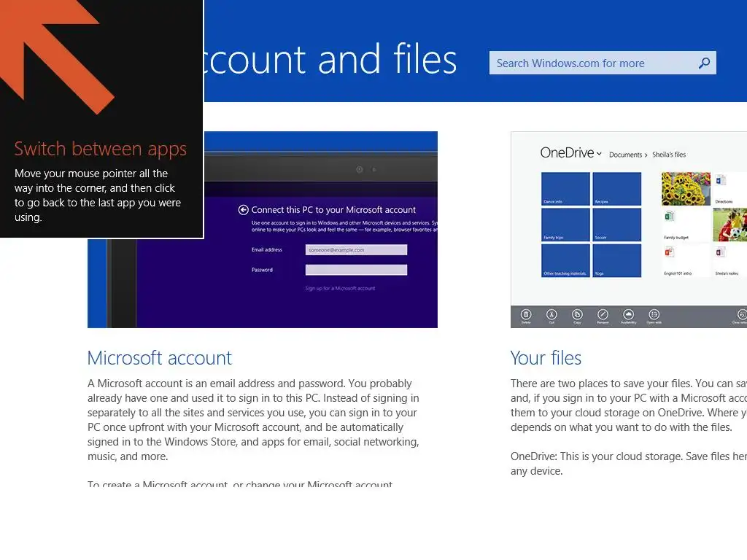Open the Sheila's notes OneNote icon
Screen dimensions: 747x560
click(721, 252)
